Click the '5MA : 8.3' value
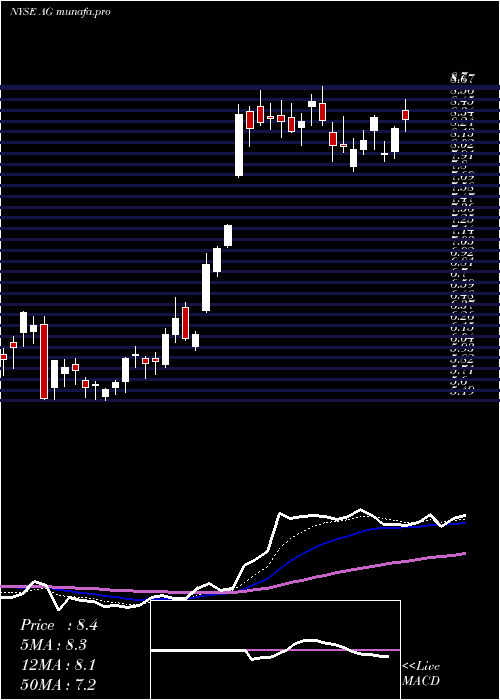Image resolution: width=500 pixels, height=700 pixels. (x=53, y=645)
